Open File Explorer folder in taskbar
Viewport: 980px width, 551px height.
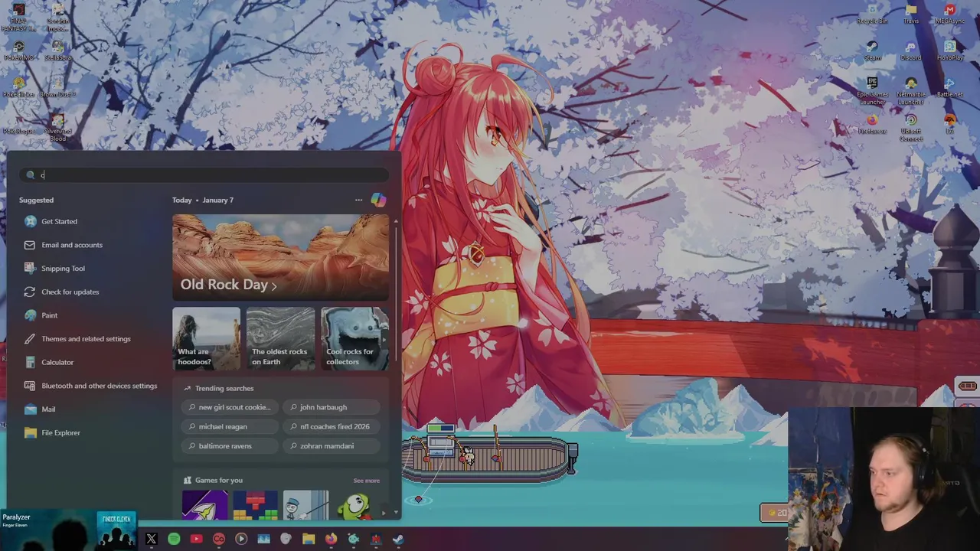[x=309, y=539]
